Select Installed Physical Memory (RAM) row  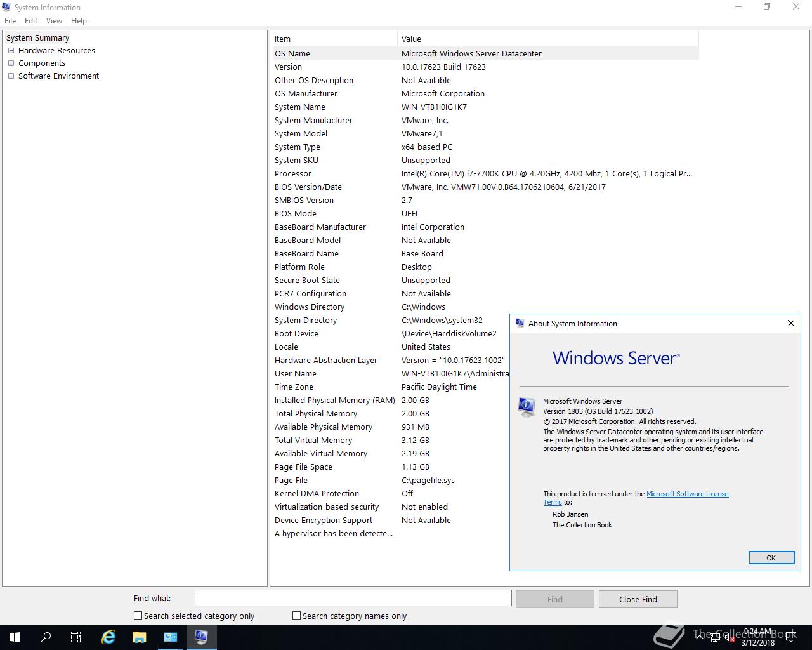pyautogui.click(x=391, y=400)
